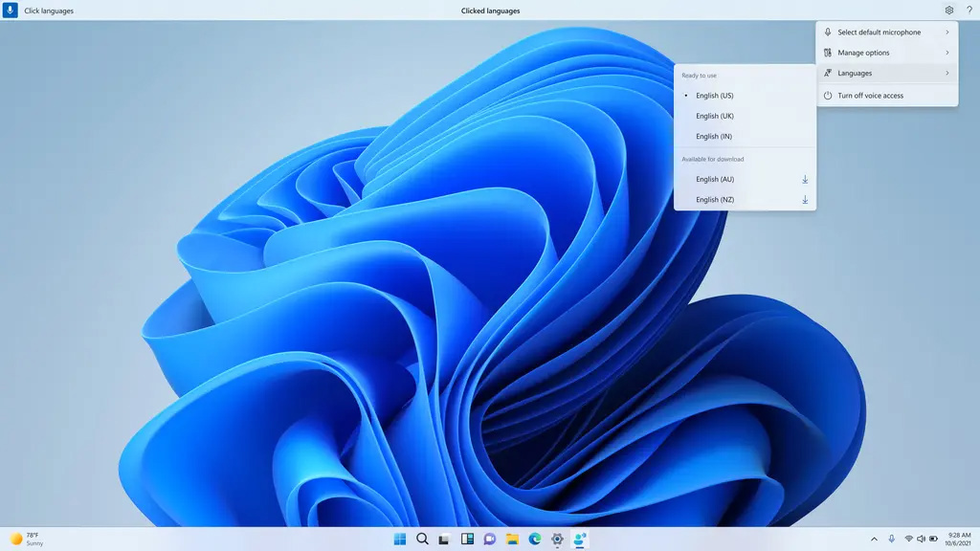Adjust volume via the taskbar sound icon
Image resolution: width=980 pixels, height=551 pixels.
click(x=920, y=539)
